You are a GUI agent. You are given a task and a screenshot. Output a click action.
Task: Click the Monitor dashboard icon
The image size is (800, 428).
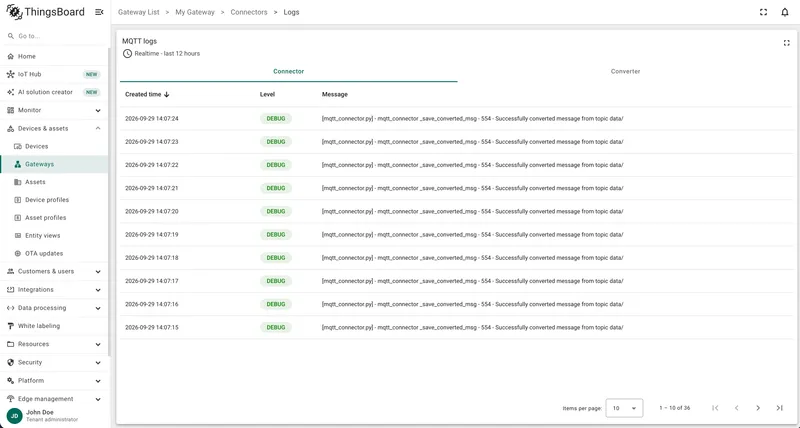click(11, 110)
